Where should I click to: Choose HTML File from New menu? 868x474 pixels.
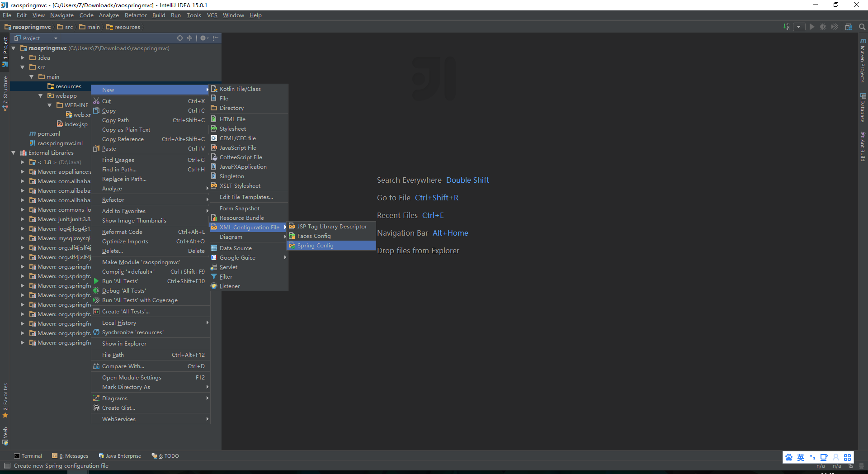coord(249,119)
